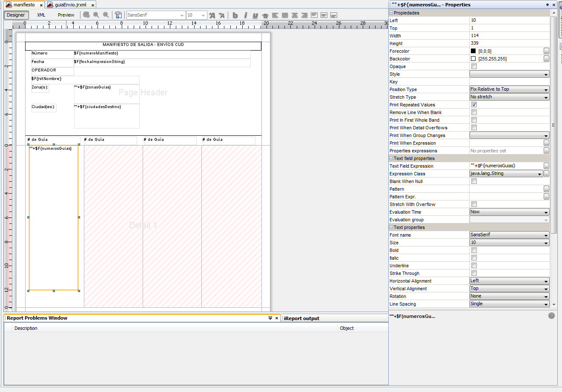Toggle italic formatting in the toolbar
The height and width of the screenshot is (392, 562).
click(x=245, y=15)
